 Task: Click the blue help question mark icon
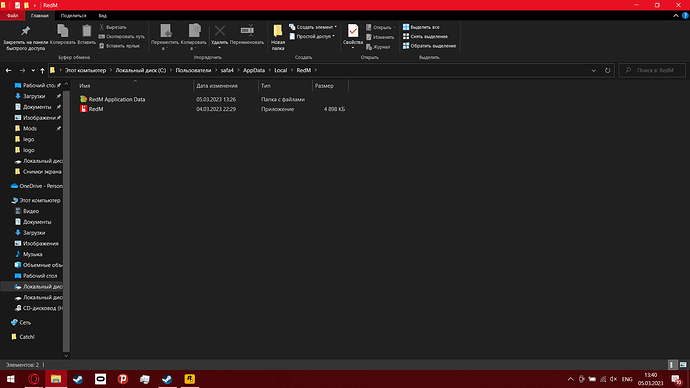[x=685, y=16]
